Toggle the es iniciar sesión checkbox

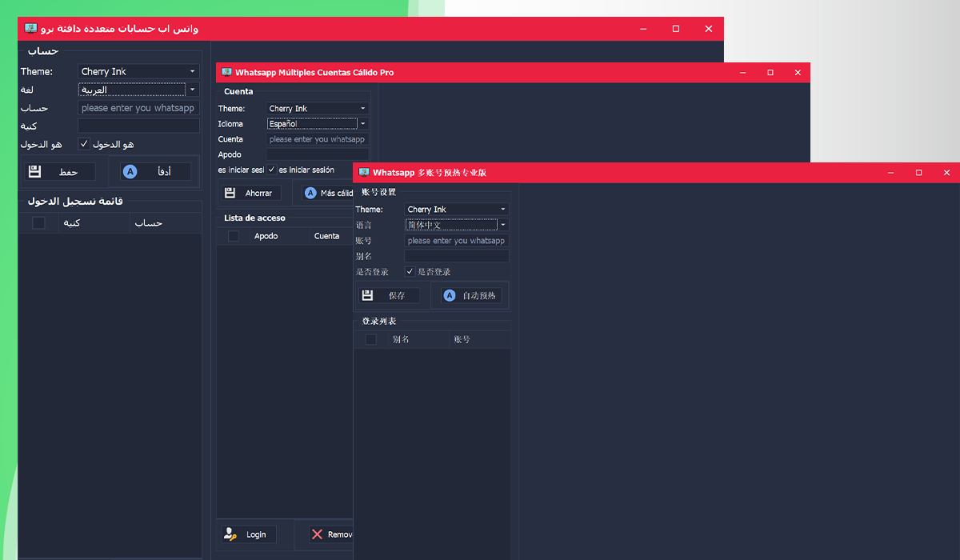tap(272, 170)
